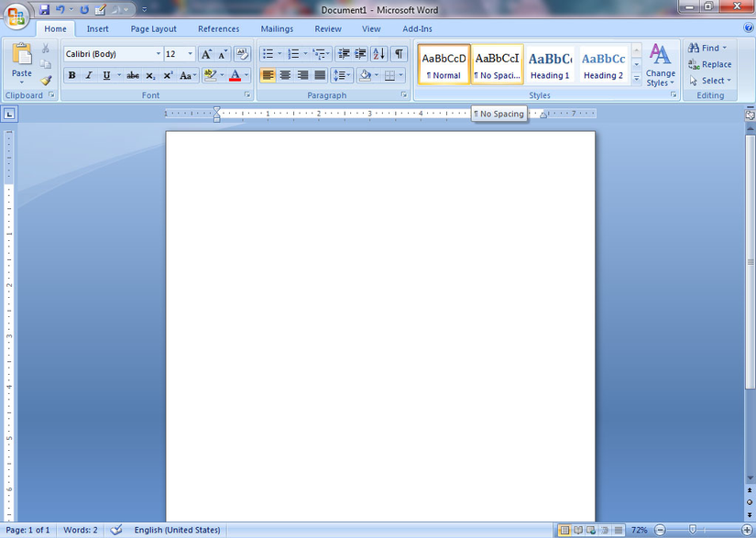Switch to Web Layout view

[590, 530]
